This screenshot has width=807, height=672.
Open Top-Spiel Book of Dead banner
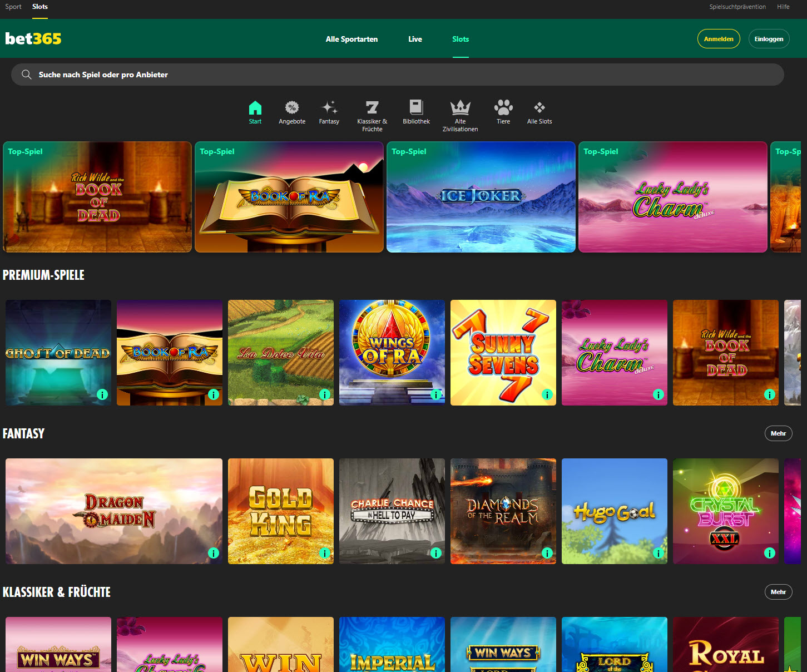tap(97, 197)
